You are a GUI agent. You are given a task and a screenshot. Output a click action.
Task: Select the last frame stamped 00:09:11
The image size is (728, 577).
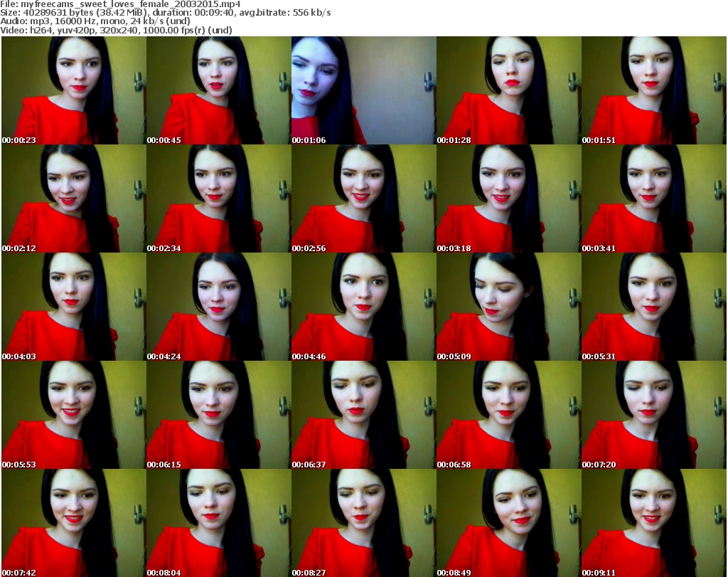(654, 523)
